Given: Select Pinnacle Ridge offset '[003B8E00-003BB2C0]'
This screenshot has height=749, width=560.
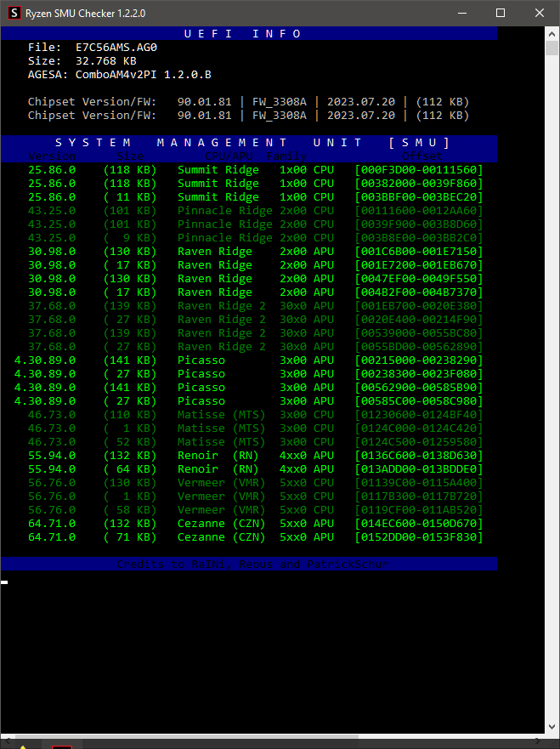Looking at the screenshot, I should point(419,238).
